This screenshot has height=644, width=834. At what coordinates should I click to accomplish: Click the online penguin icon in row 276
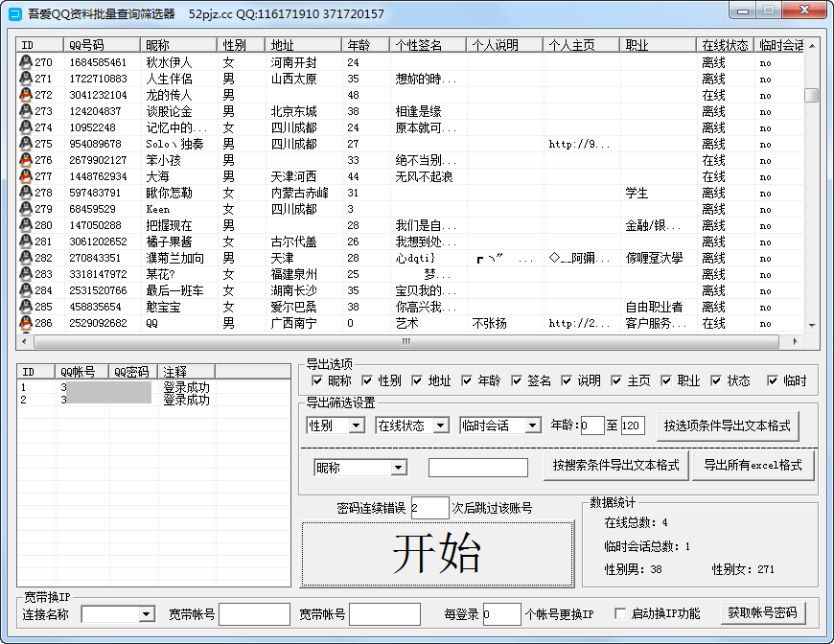click(x=26, y=160)
